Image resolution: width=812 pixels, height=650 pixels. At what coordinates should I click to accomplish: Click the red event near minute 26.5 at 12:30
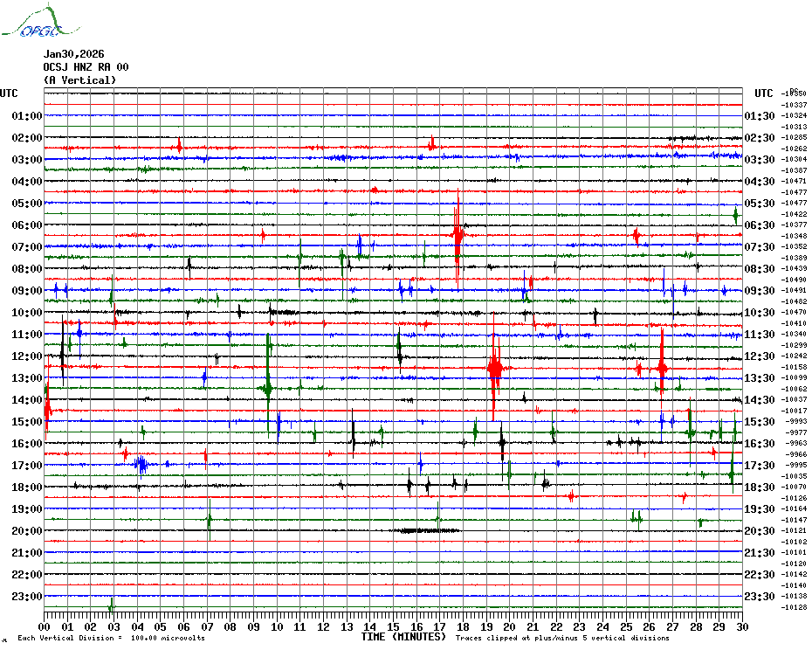click(662, 367)
